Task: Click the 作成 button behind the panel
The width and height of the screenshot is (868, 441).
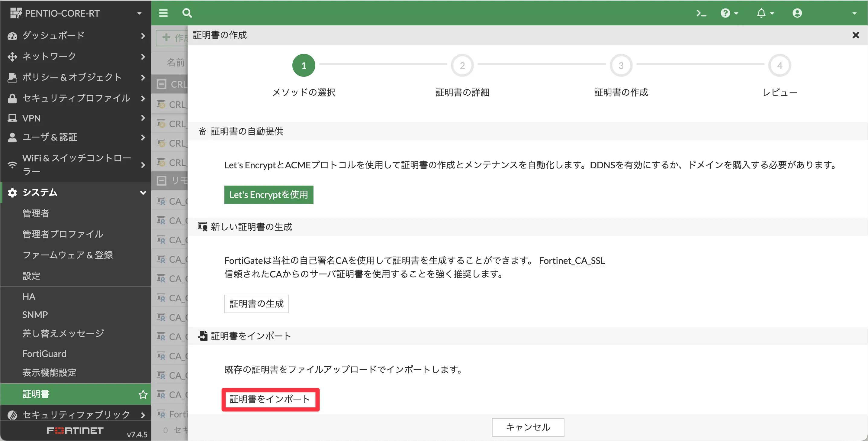Action: pos(172,37)
